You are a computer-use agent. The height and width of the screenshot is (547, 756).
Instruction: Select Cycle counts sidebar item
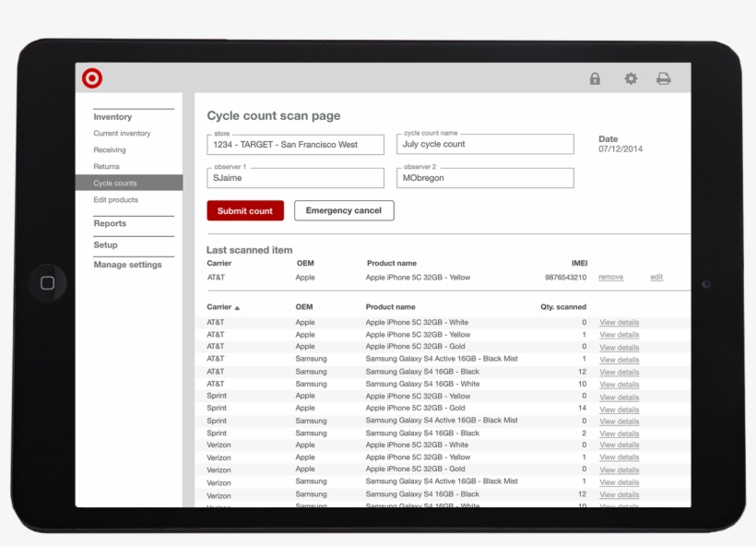point(115,184)
